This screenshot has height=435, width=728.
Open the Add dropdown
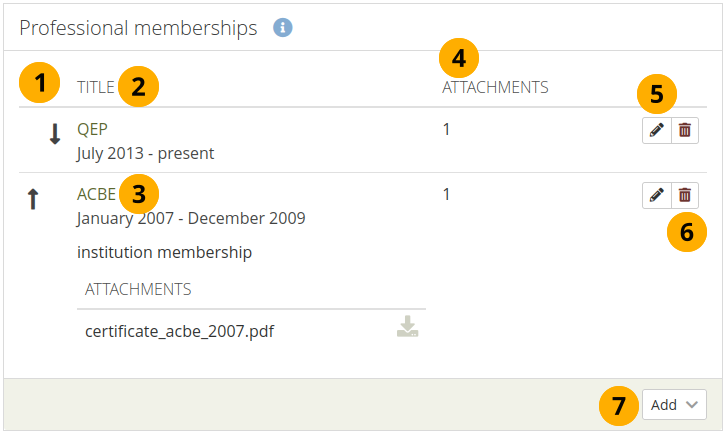pyautogui.click(x=674, y=405)
